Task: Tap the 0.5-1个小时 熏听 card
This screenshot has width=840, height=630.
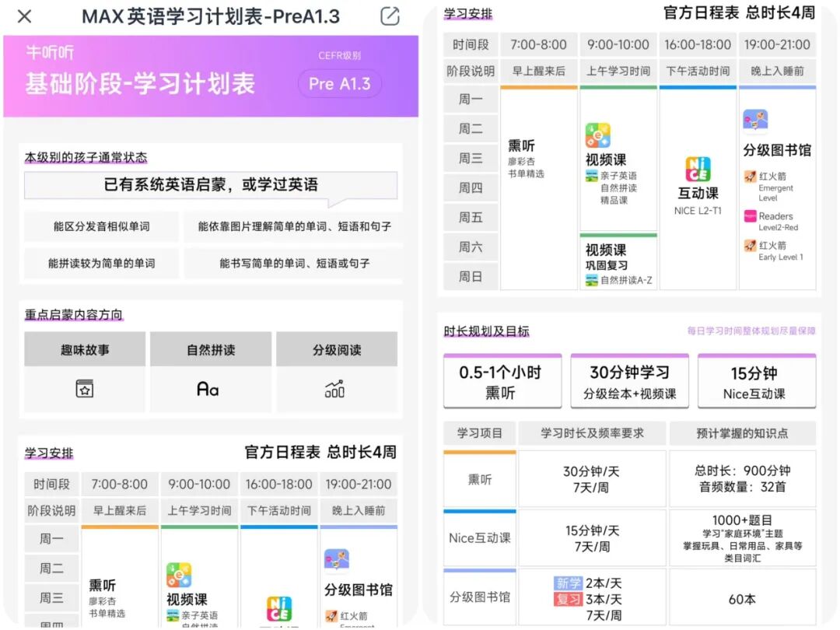Action: pyautogui.click(x=502, y=381)
